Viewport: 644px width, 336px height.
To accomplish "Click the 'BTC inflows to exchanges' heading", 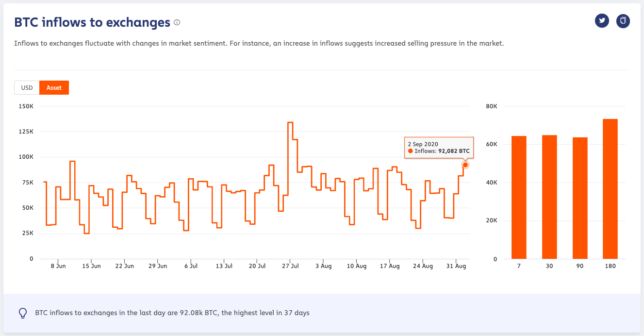I will pos(92,22).
